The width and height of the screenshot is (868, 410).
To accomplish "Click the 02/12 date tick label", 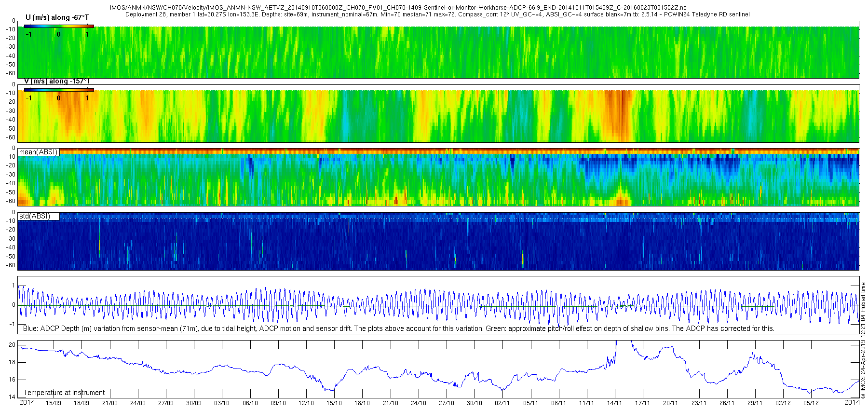I will coord(783,403).
